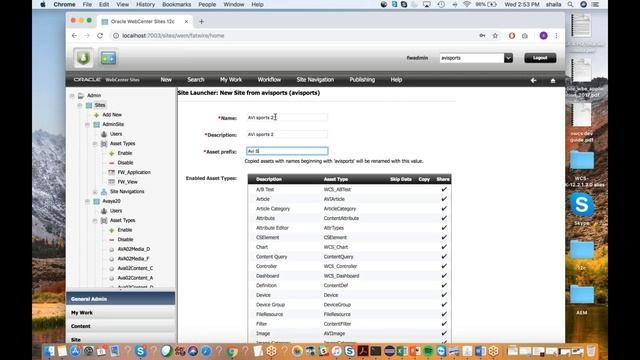Screen dimensions: 640x360
Task: Toggle Share checkmark for Device Group row
Action: pyautogui.click(x=444, y=304)
